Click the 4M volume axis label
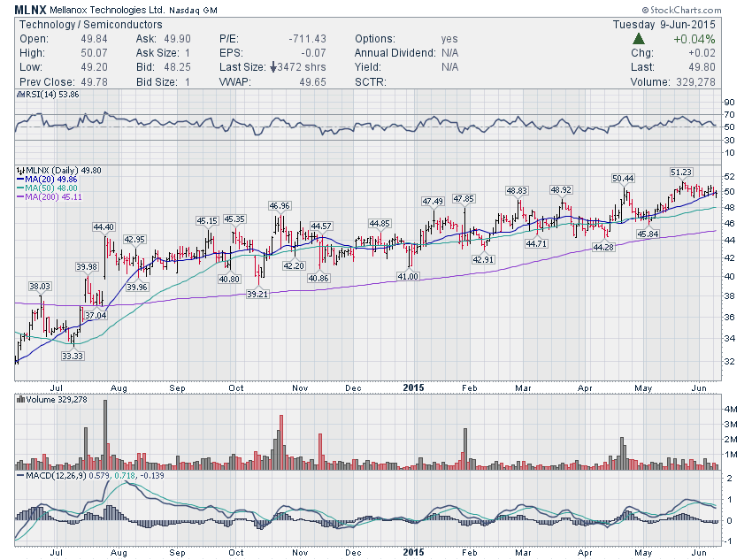Screen dimensions: 752x560 pos(731,409)
